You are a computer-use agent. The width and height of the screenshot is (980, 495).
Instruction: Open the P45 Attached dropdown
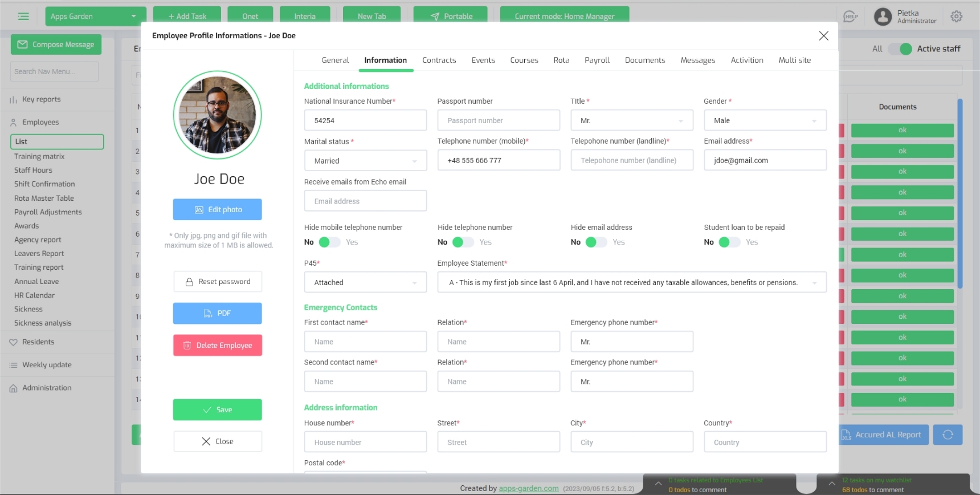365,282
